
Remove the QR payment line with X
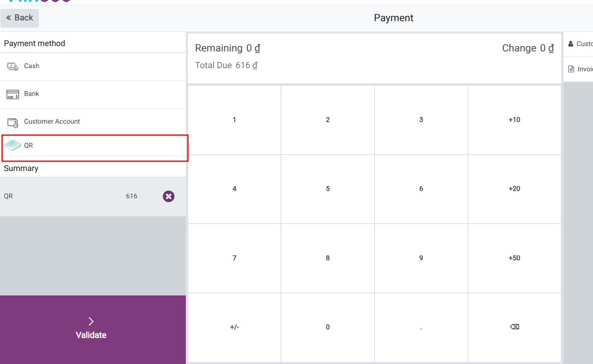coord(169,196)
